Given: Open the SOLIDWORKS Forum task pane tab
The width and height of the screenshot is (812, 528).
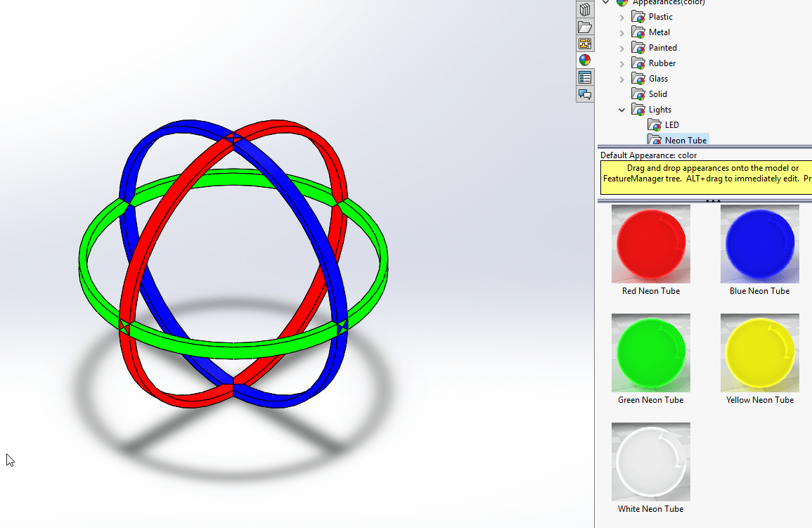Looking at the screenshot, I should 585,94.
